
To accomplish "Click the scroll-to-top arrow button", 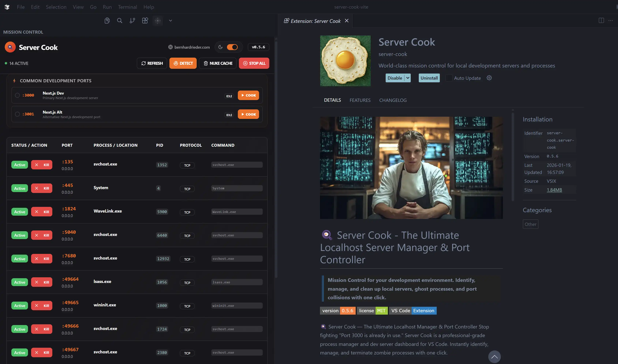I will click(494, 357).
